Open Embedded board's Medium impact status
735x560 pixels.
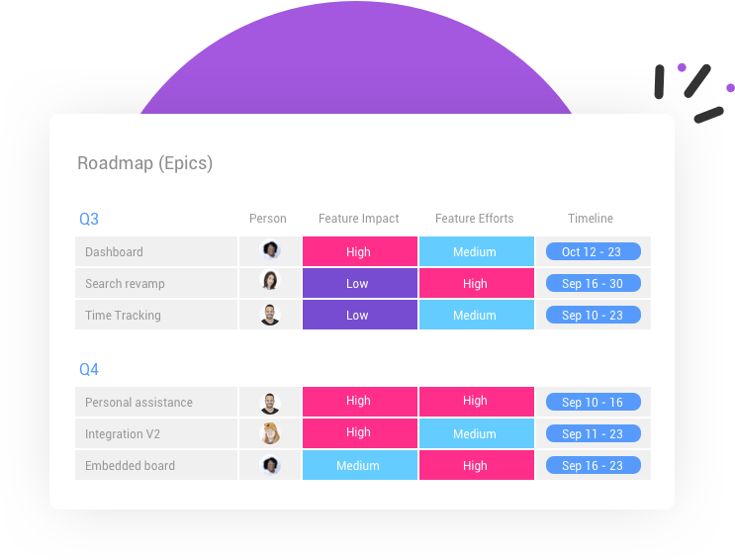[x=360, y=465]
